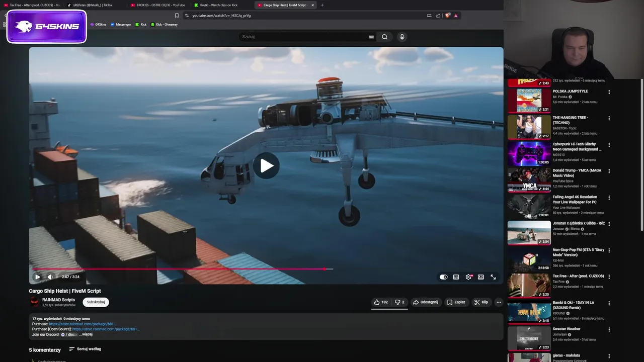Click the Subskrybuj button
The height and width of the screenshot is (362, 644).
96,302
